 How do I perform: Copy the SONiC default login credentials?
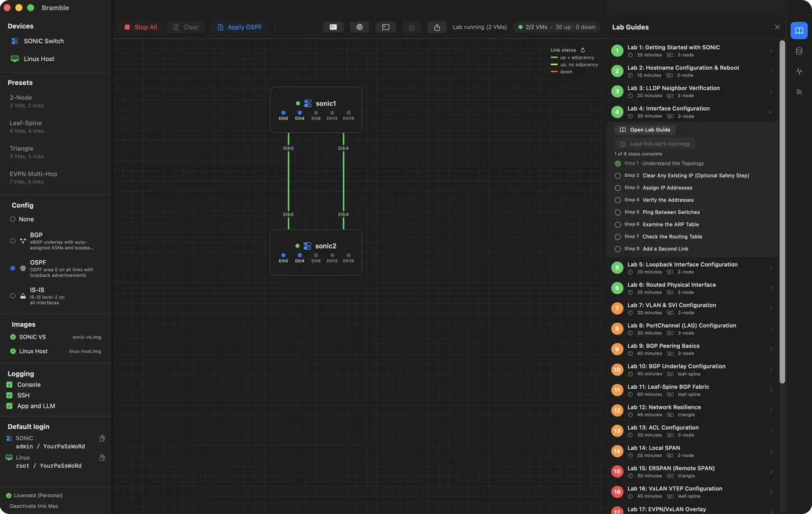[x=102, y=439]
